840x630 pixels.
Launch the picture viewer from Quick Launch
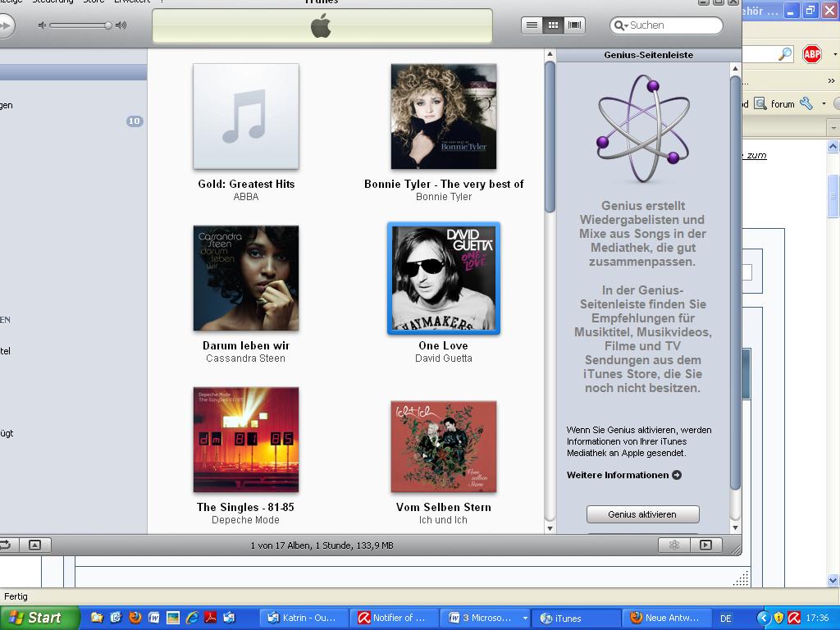point(172,618)
